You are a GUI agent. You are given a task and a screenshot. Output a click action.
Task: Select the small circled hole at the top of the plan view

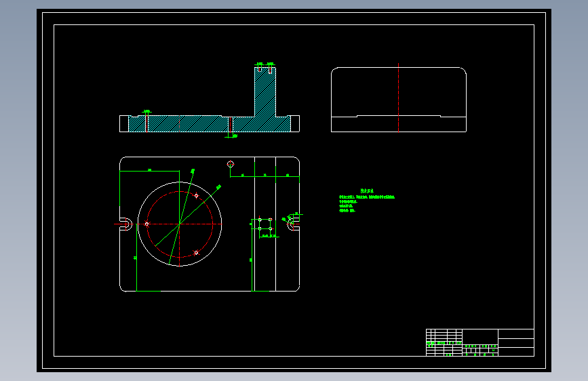pyautogui.click(x=231, y=164)
